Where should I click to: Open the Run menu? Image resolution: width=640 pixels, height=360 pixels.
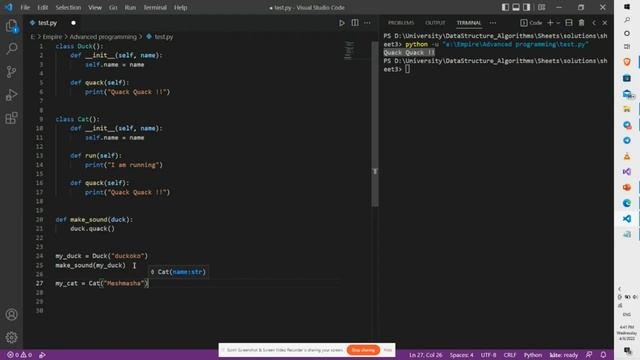[130, 7]
